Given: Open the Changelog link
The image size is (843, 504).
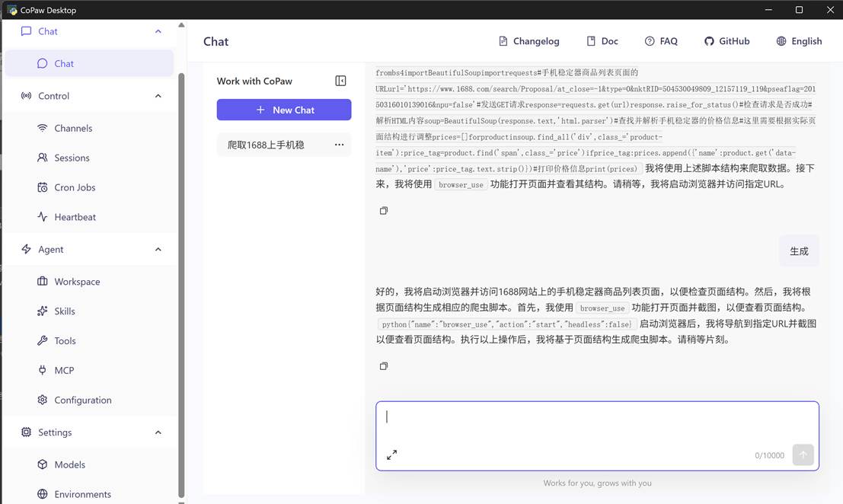Looking at the screenshot, I should pyautogui.click(x=529, y=41).
